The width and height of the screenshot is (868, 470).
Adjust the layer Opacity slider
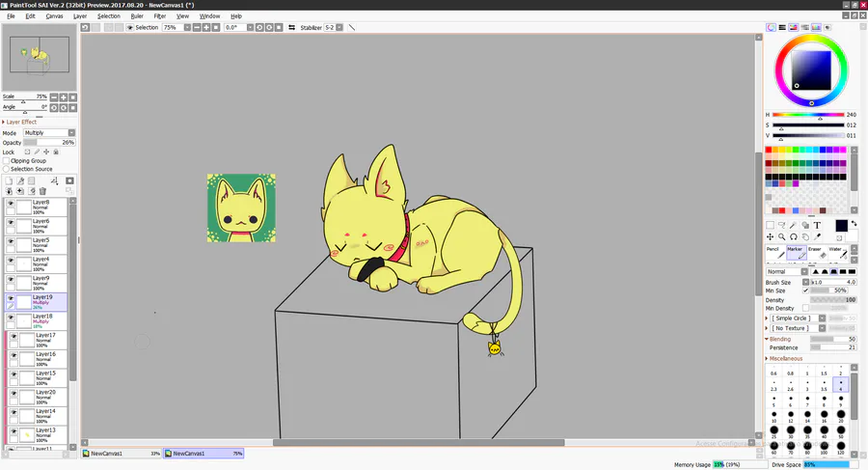point(49,143)
